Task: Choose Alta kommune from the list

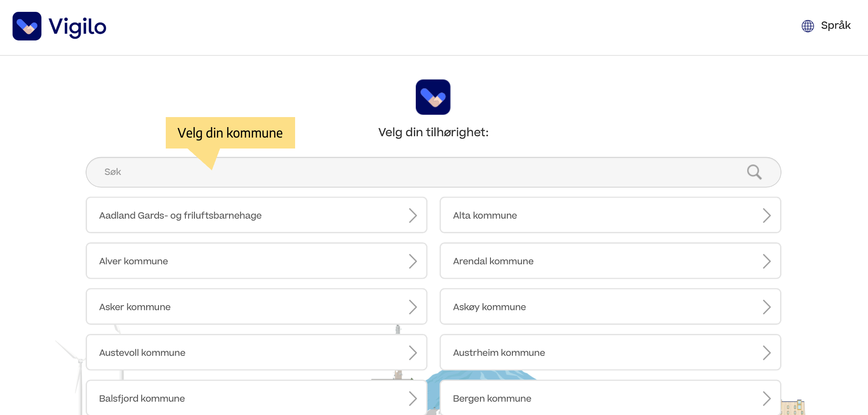Action: click(610, 215)
